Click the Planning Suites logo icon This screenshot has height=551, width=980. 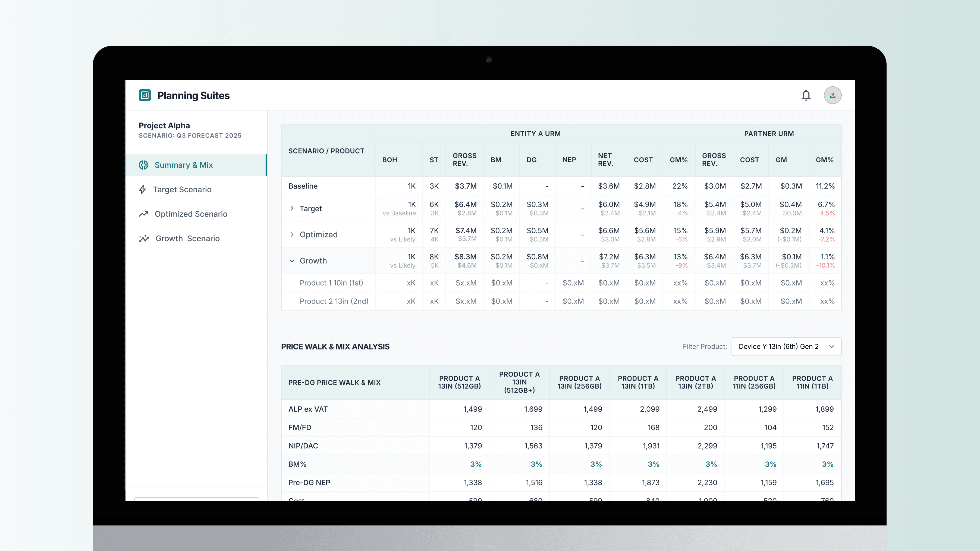coord(145,95)
